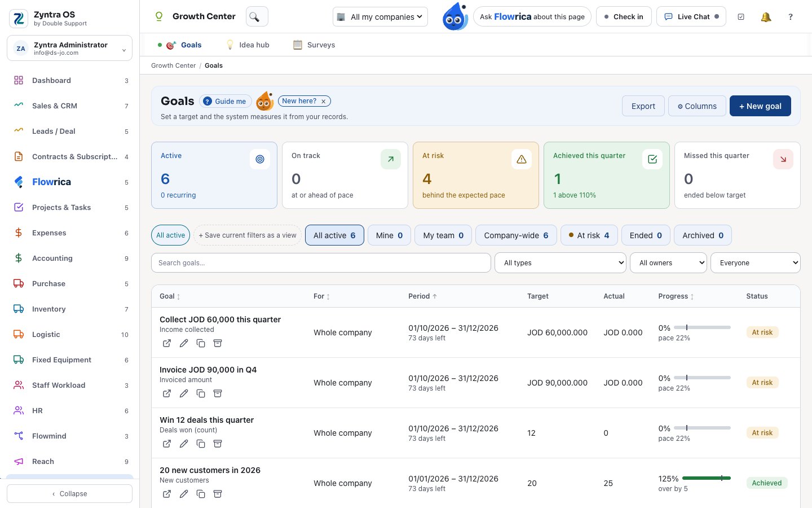
Task: Click the Growth Center breadcrumb link
Action: [x=173, y=65]
